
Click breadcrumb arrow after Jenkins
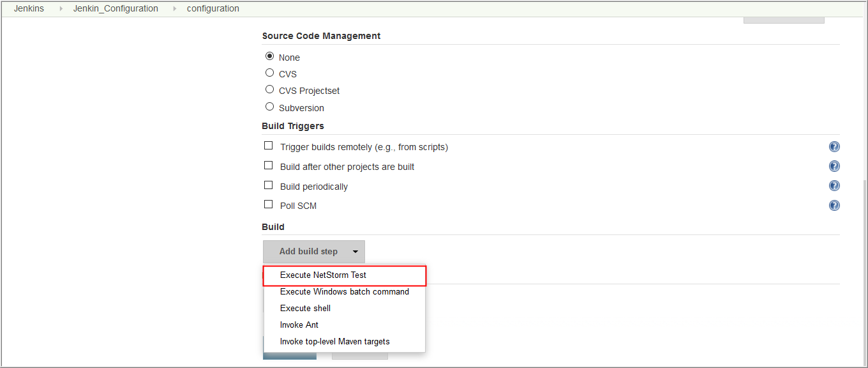click(x=61, y=9)
